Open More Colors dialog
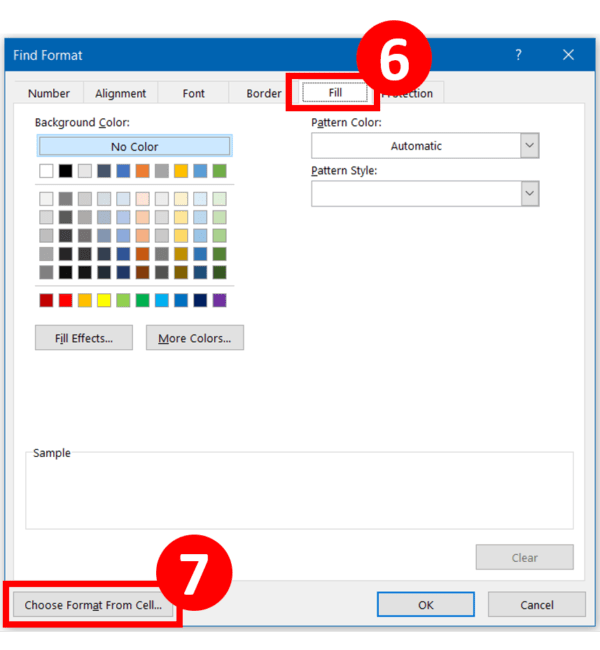This screenshot has height=650, width=600. (x=195, y=338)
